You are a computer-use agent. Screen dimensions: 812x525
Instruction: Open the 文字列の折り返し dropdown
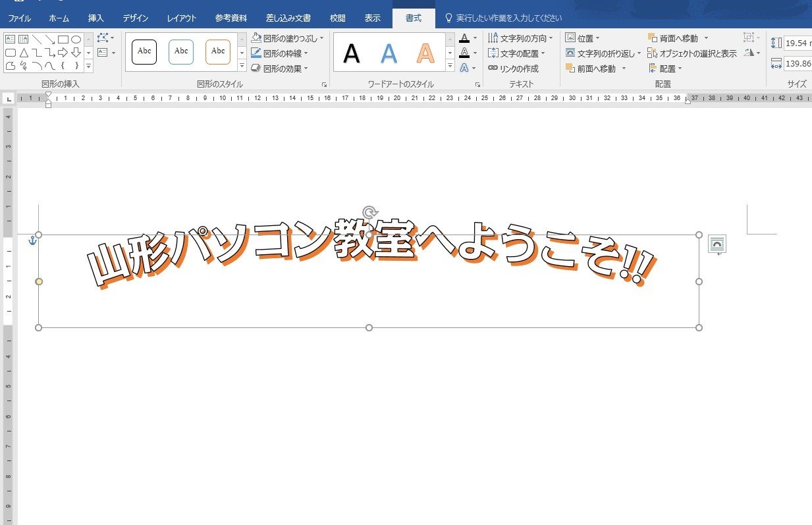click(x=603, y=53)
